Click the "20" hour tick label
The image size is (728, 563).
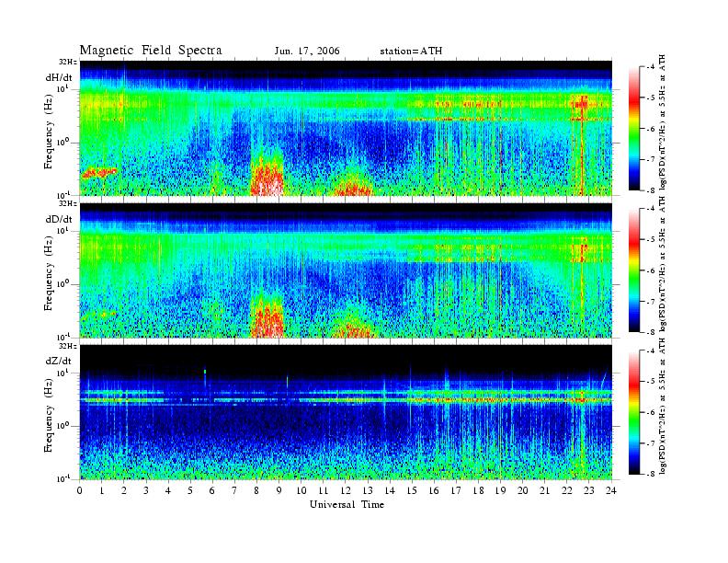(x=523, y=490)
